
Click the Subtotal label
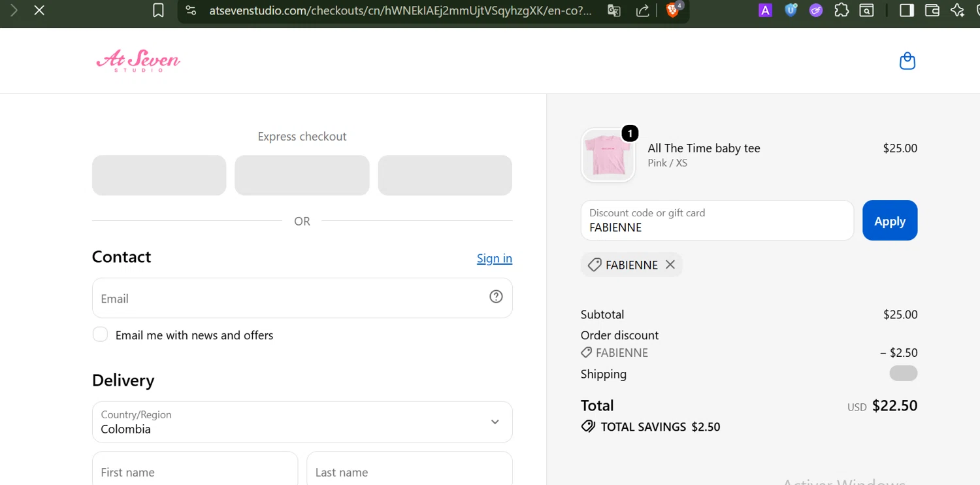[602, 314]
